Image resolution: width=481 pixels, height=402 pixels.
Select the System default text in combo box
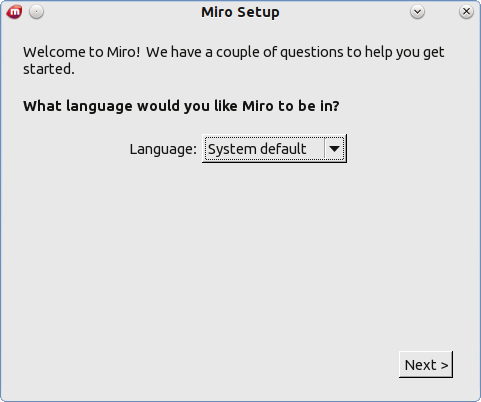(x=257, y=149)
